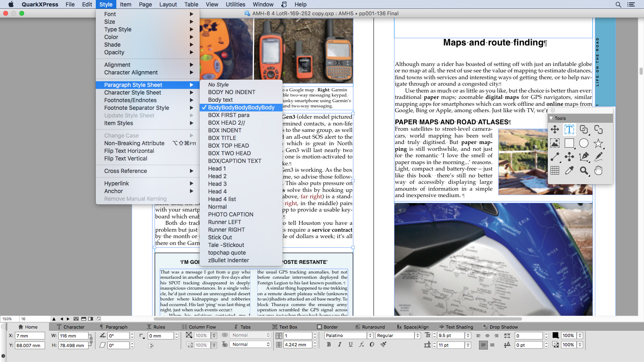Select the Text Linking tool
Image resolution: width=644 pixels, height=362 pixels.
[584, 130]
